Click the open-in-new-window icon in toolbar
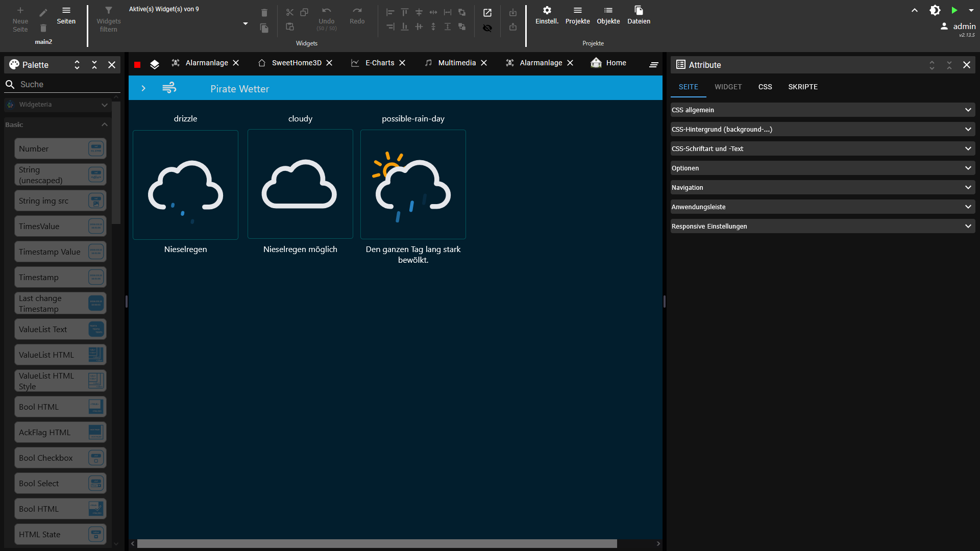 point(487,13)
